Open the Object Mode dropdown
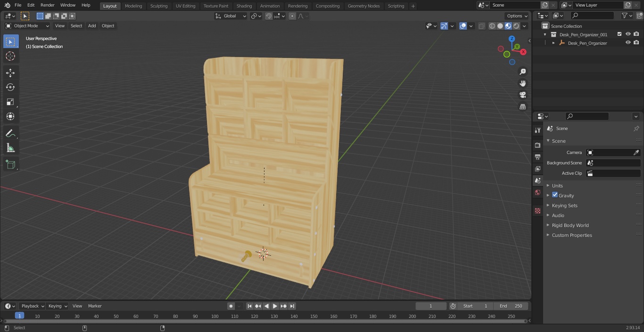 tap(27, 26)
